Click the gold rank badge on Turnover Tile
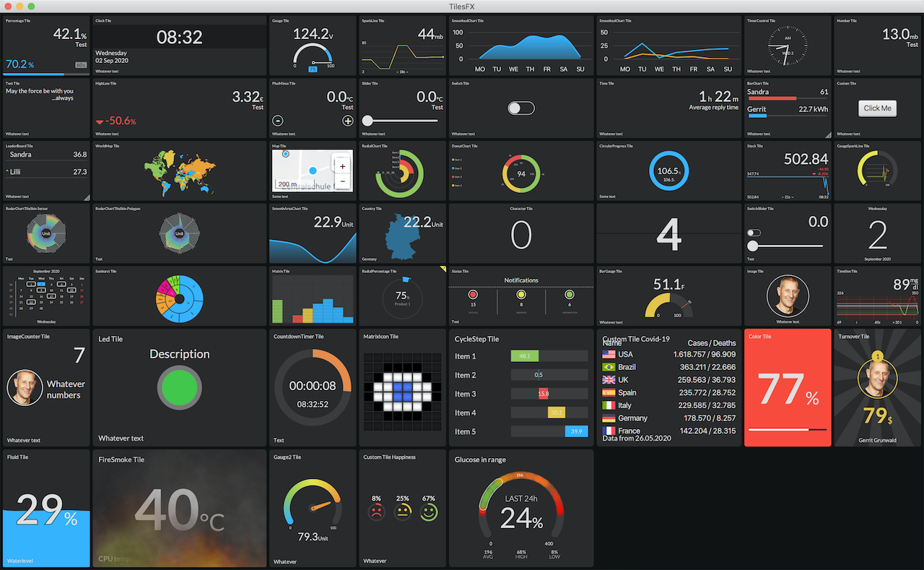 (x=877, y=355)
